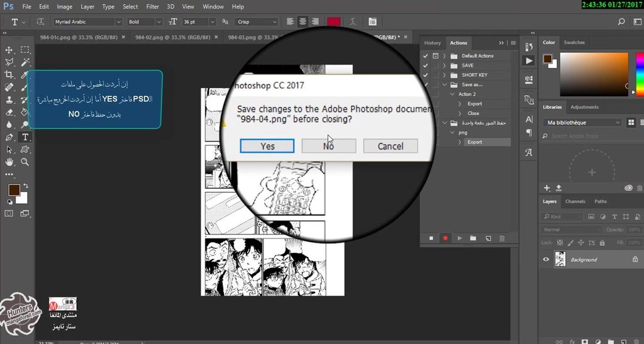Switch to the Swatches tab
644x344 pixels.
[x=574, y=42]
